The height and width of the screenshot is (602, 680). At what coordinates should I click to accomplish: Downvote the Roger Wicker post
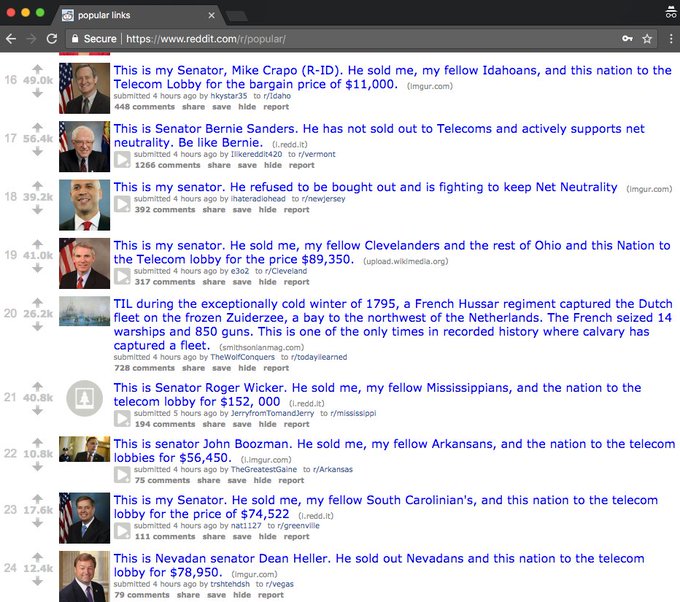point(38,410)
